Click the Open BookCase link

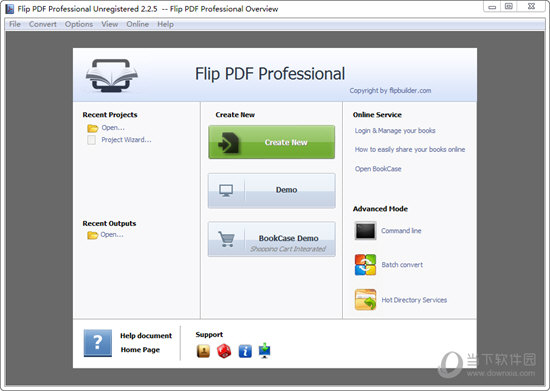click(378, 169)
